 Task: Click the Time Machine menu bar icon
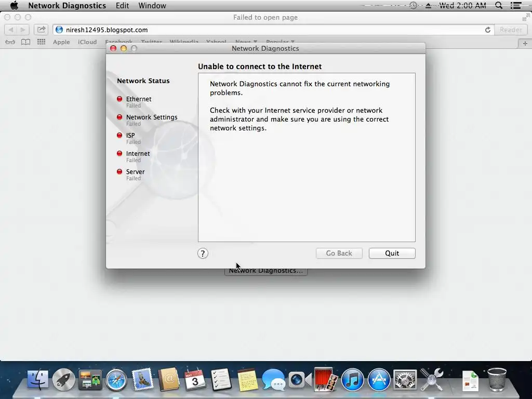[413, 5]
